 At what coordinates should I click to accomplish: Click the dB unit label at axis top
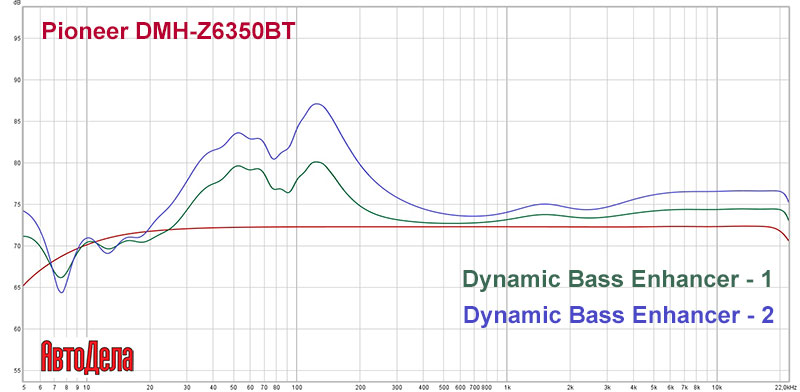tap(17, 3)
